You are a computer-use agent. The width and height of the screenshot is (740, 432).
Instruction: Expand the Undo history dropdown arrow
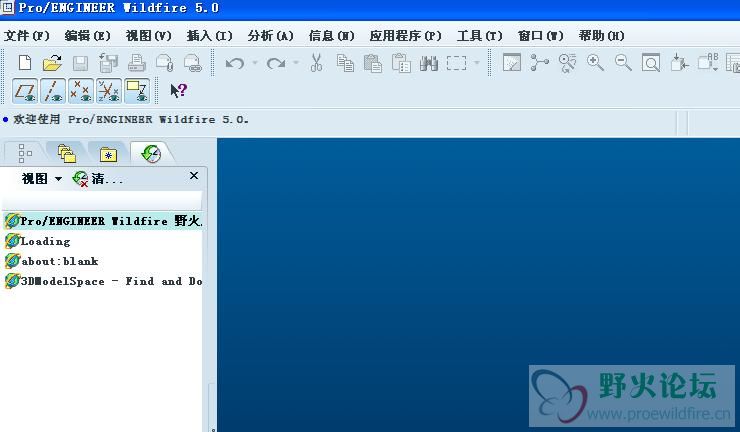tap(255, 62)
